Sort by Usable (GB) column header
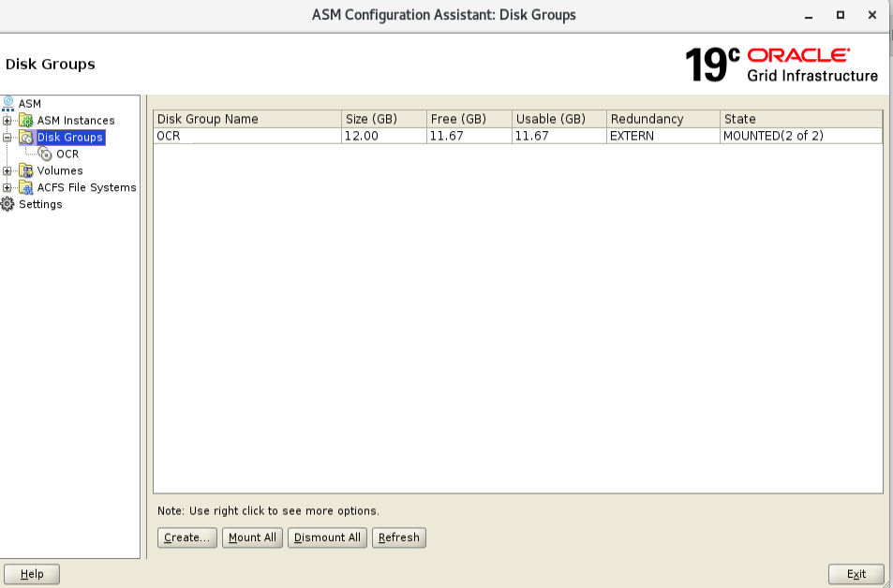 [x=559, y=118]
